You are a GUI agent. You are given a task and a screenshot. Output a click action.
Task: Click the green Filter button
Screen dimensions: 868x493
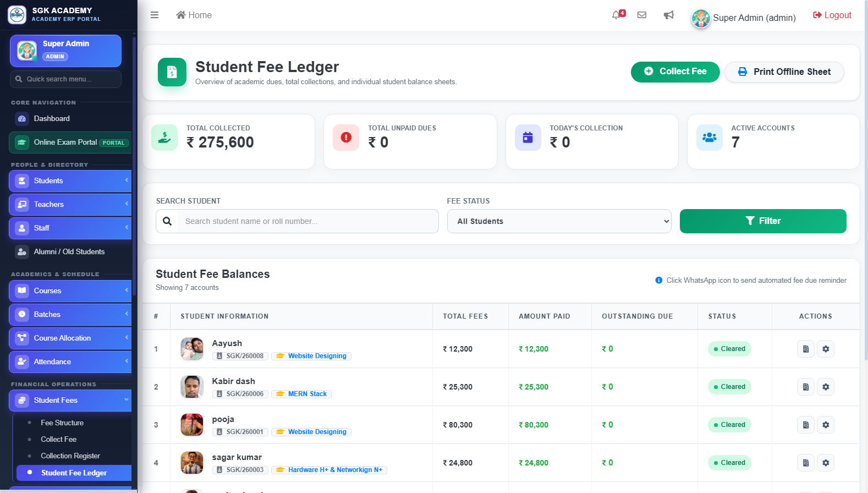[x=763, y=221]
